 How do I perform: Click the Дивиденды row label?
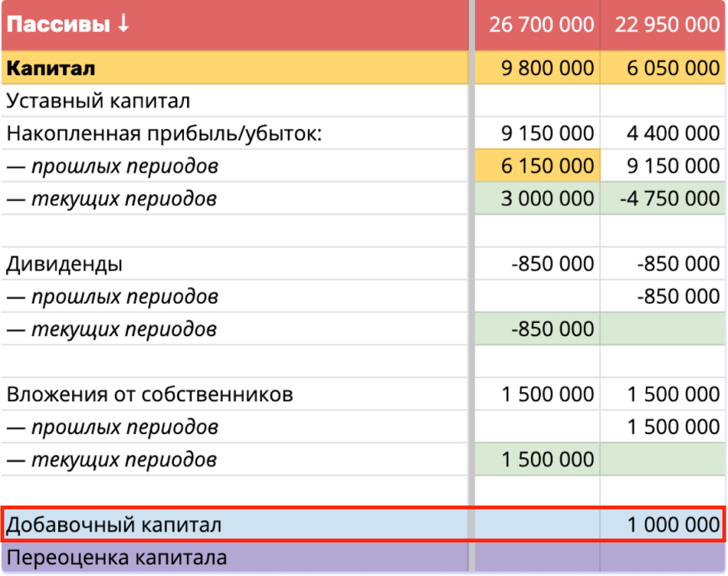[x=64, y=264]
